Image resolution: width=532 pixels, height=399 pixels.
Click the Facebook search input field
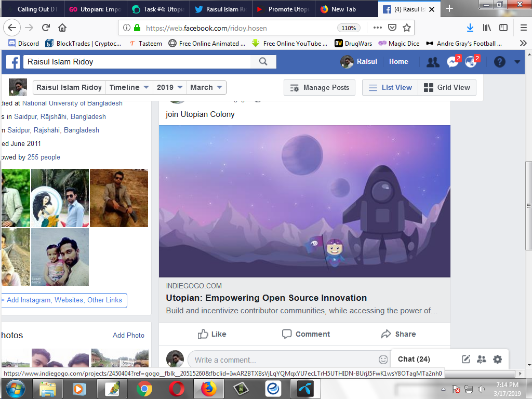tap(137, 62)
